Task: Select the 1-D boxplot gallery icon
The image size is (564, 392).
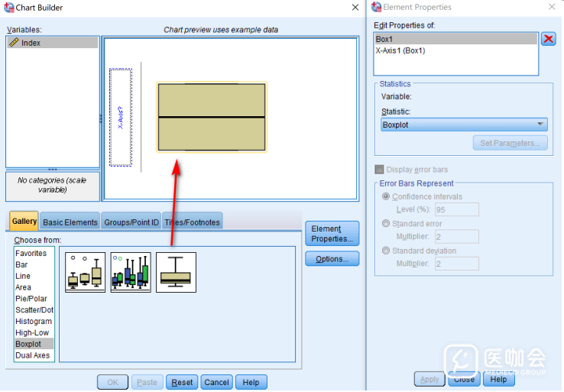Action: point(176,272)
